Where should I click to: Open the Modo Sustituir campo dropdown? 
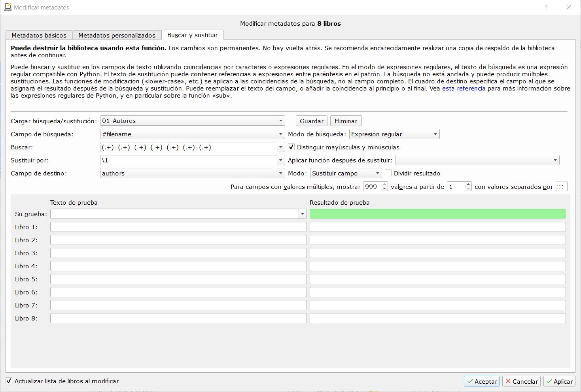pos(346,173)
